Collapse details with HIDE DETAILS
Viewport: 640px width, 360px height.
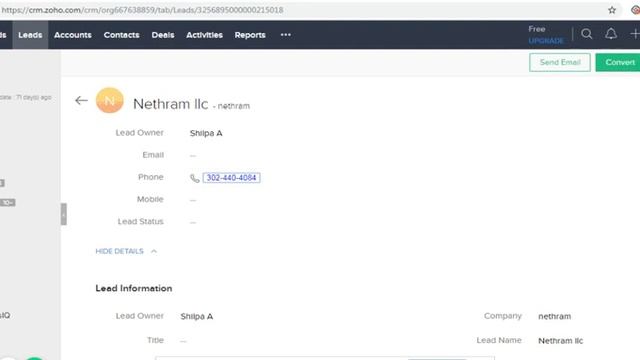126,251
